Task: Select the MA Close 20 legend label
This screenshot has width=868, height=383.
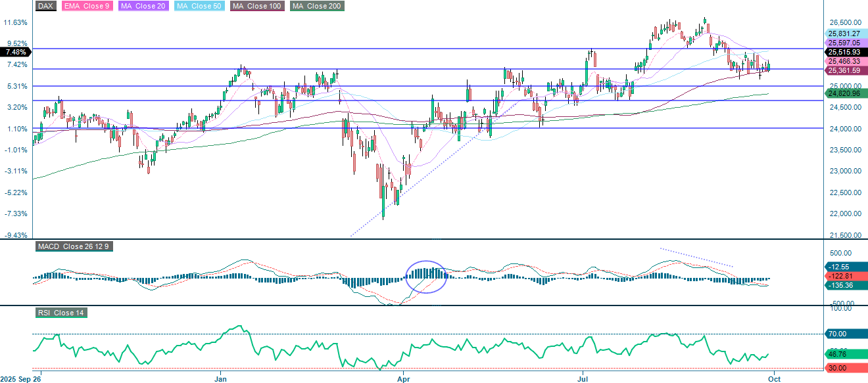Action: (143, 6)
